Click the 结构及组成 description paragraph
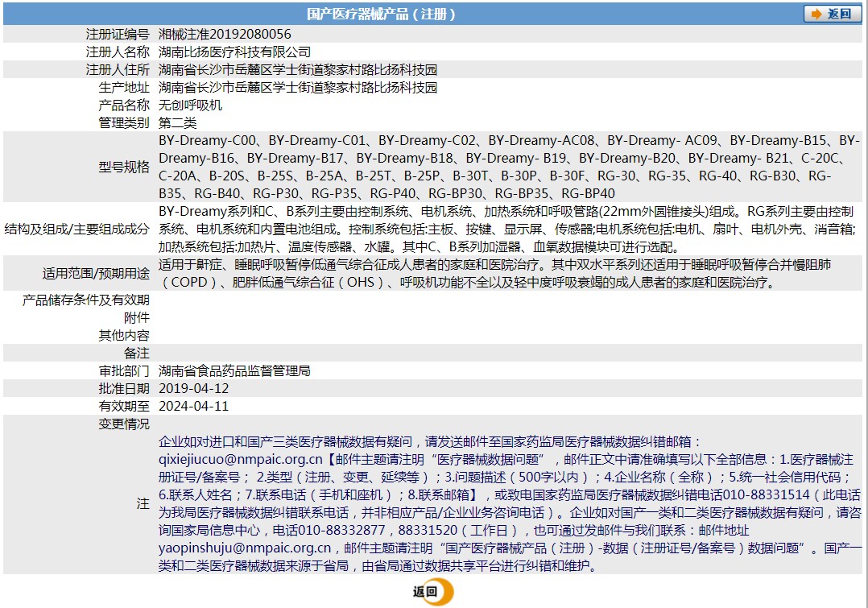The width and height of the screenshot is (868, 608). 507,229
